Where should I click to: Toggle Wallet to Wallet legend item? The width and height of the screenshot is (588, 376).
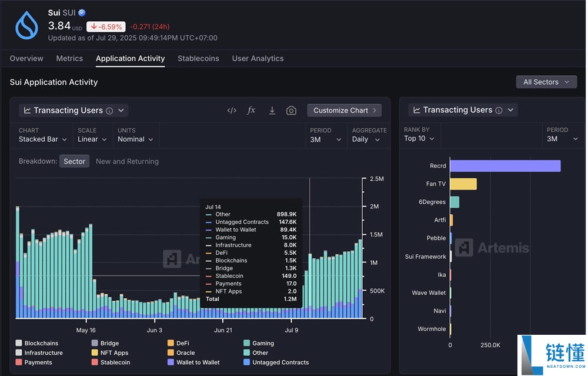(x=198, y=362)
